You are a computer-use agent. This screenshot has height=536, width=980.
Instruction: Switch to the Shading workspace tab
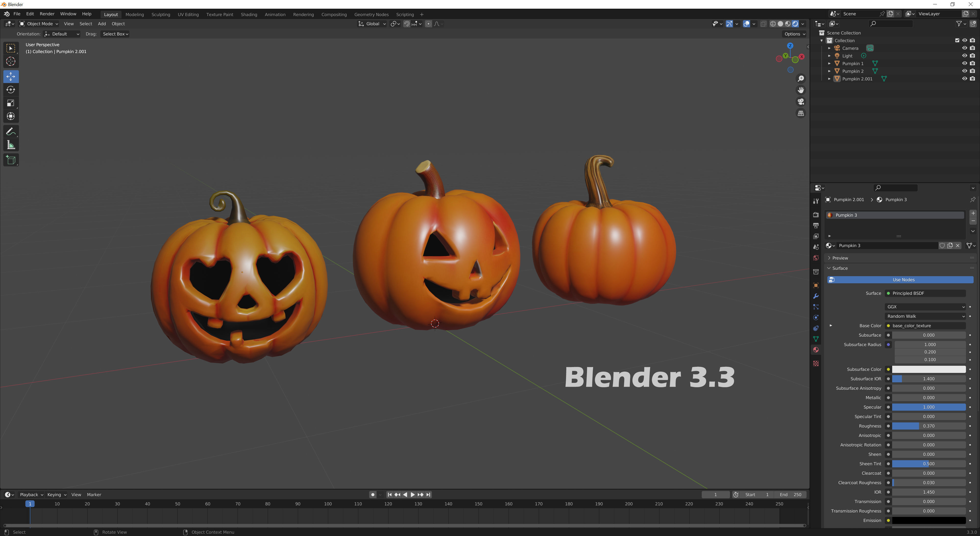249,15
